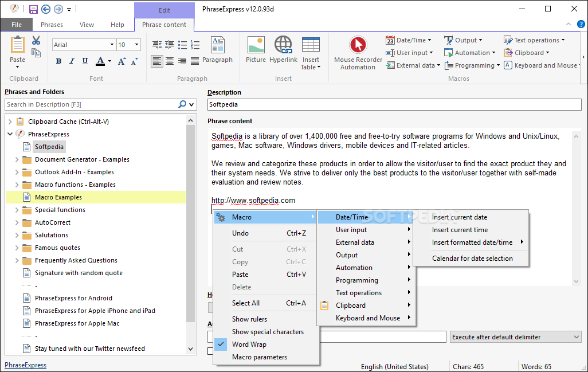Viewport: 588px width, 372px height.
Task: Click the numbered list icon
Action: click(195, 45)
